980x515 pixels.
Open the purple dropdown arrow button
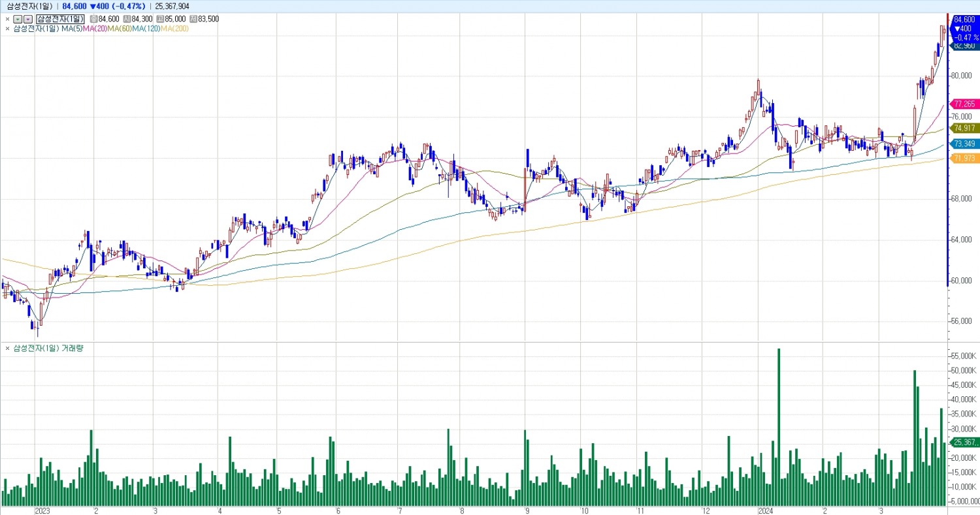[27, 19]
